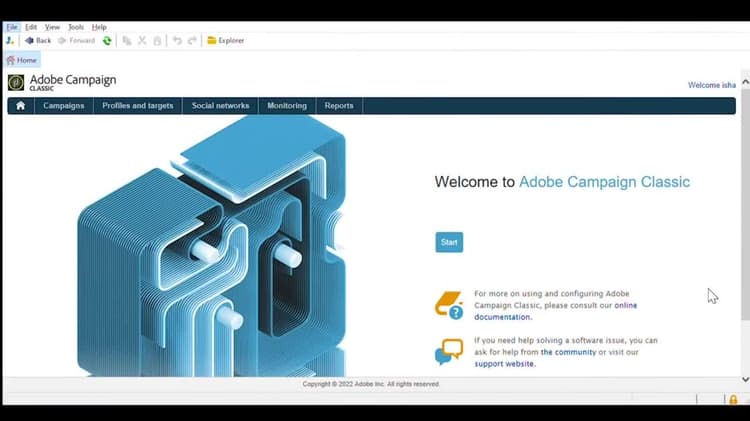Select the Home tab
The image size is (750, 421).
22,60
